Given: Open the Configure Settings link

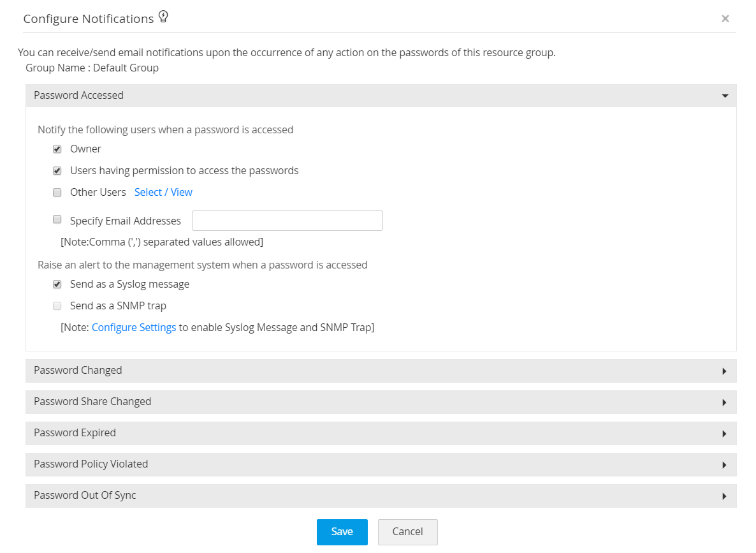Looking at the screenshot, I should point(134,327).
